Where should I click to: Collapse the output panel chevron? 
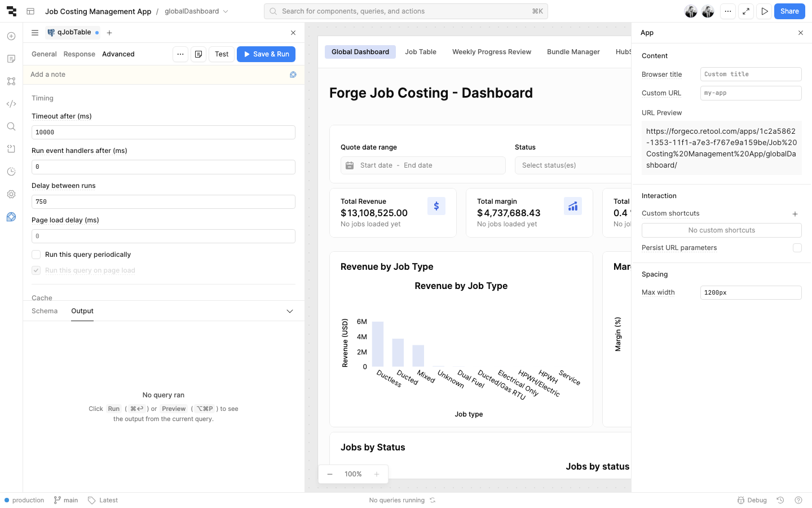pos(290,311)
